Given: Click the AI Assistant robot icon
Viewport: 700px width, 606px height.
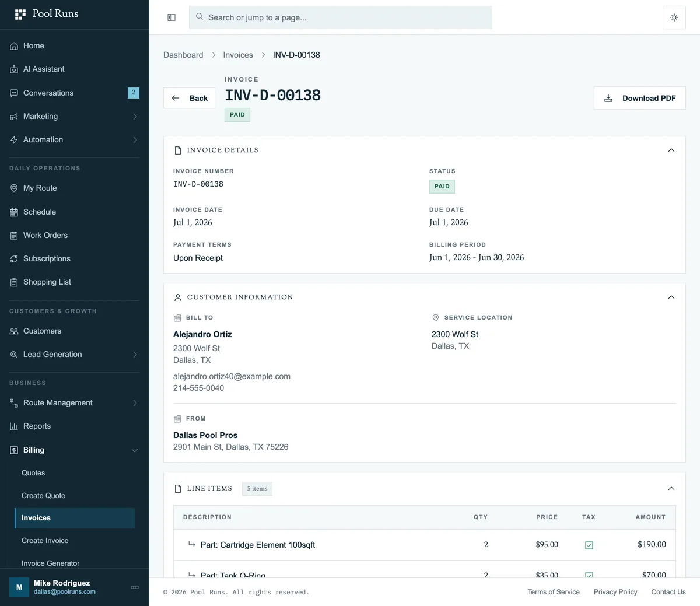Looking at the screenshot, I should click(x=14, y=69).
